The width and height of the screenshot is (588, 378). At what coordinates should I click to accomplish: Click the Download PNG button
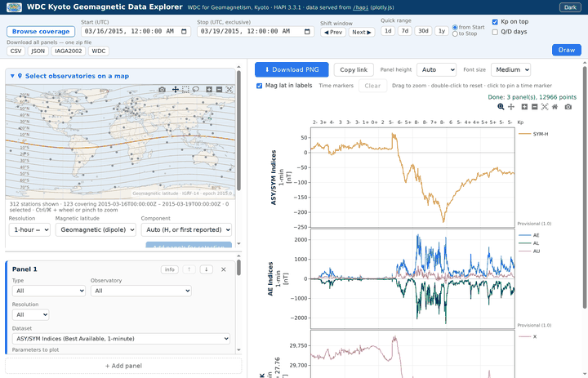click(292, 69)
